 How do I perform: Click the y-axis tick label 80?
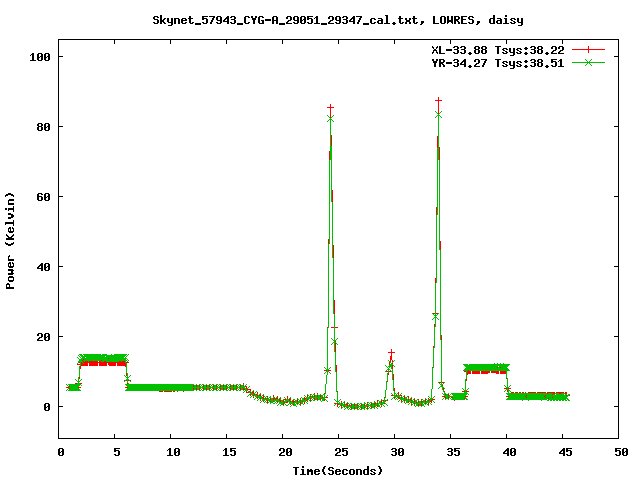click(44, 127)
